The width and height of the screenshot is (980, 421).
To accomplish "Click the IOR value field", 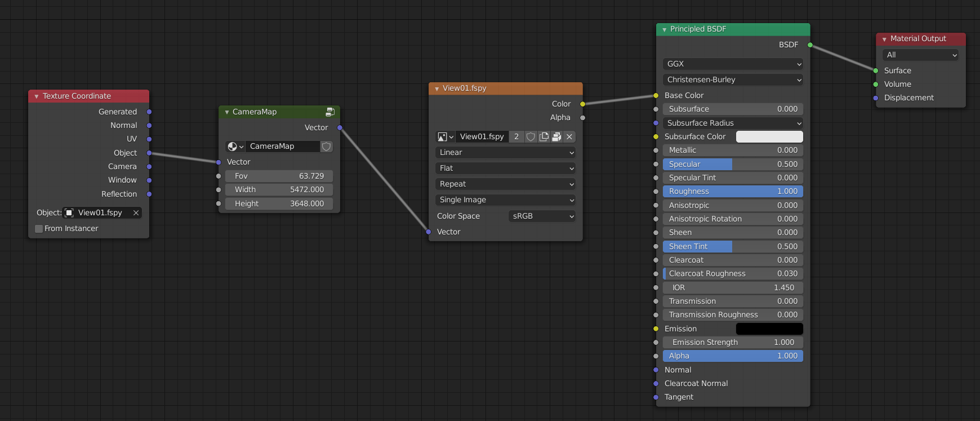I will [x=733, y=288].
